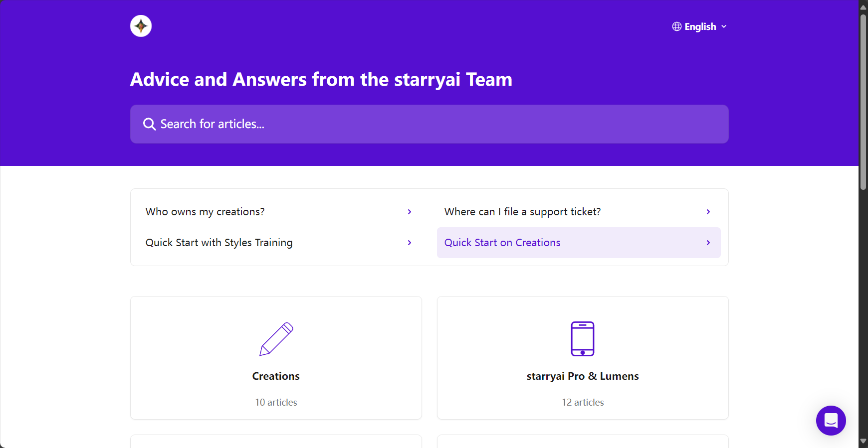Screen dimensions: 868x448
Task: Click the pencil icon for Creations
Action: click(276, 339)
